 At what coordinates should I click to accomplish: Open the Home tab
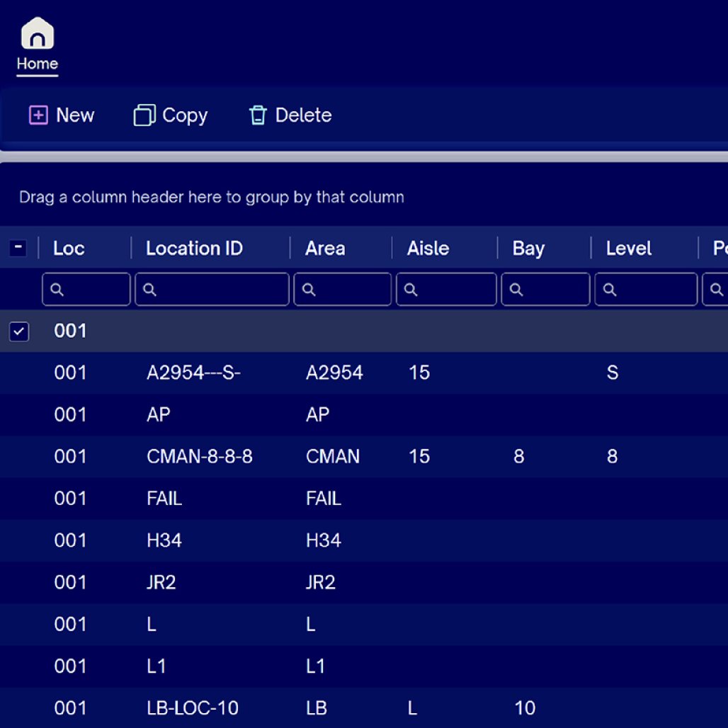[37, 64]
